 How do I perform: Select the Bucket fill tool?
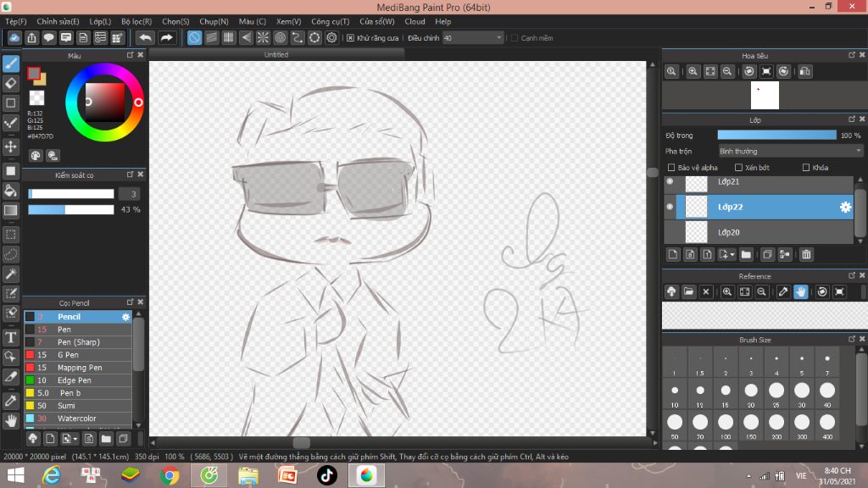11,191
